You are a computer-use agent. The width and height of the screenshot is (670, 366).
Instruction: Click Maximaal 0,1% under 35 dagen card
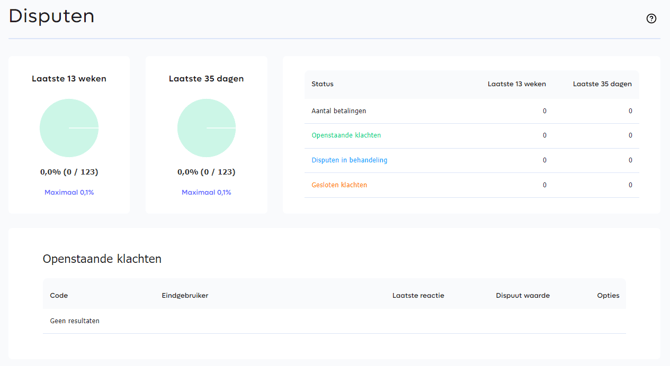click(206, 193)
